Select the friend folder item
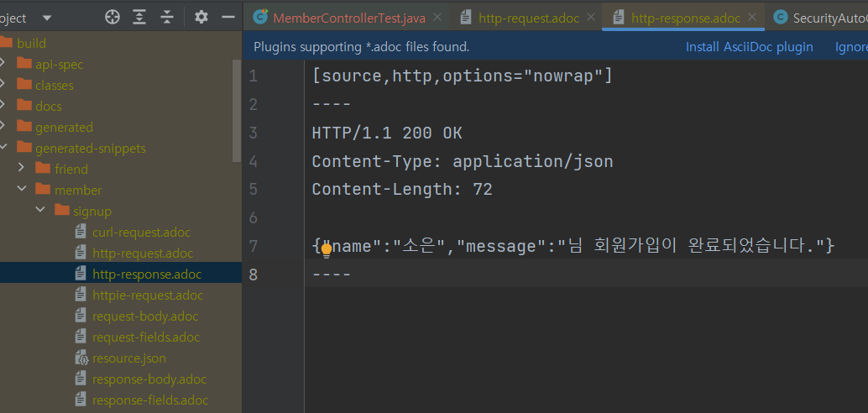Screen dimensions: 868x413 (71, 169)
